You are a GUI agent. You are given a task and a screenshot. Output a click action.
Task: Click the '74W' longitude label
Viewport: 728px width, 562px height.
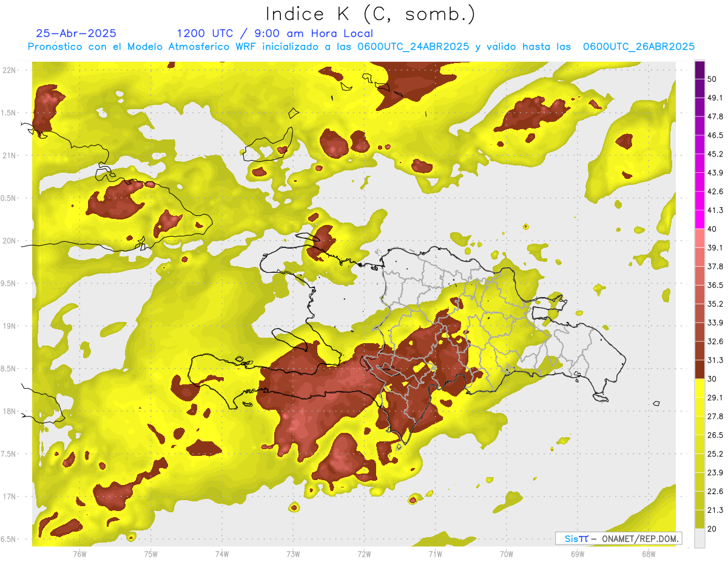[222, 554]
